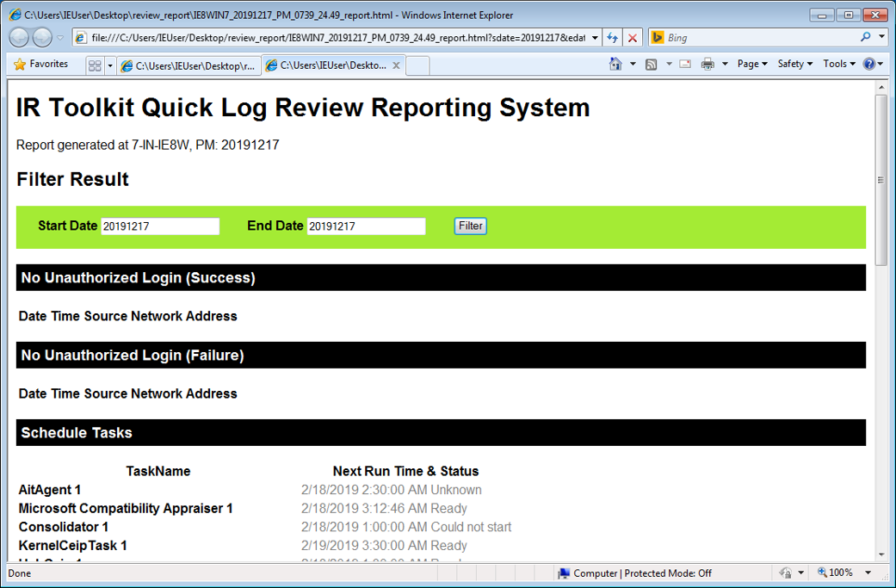Click inside the Start Date field
Image resolution: width=896 pixels, height=588 pixels.
(x=160, y=226)
